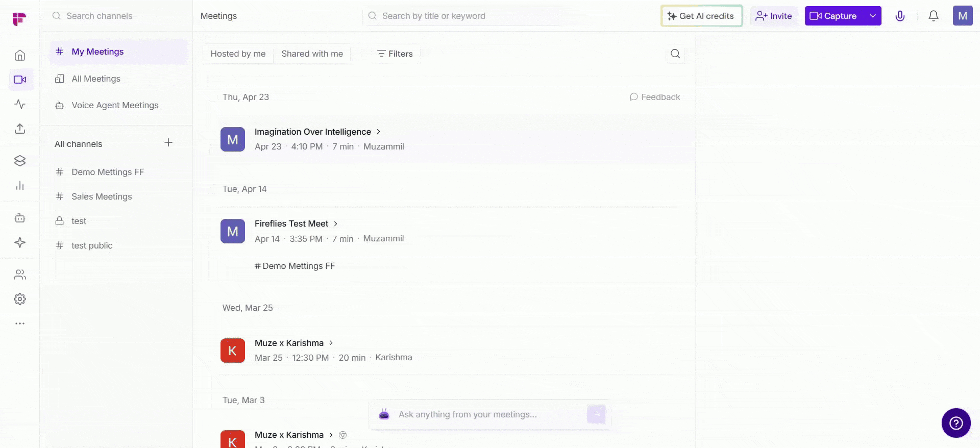The height and width of the screenshot is (448, 980).
Task: Expand Imagination Over Intelligence chevron
Action: (378, 132)
